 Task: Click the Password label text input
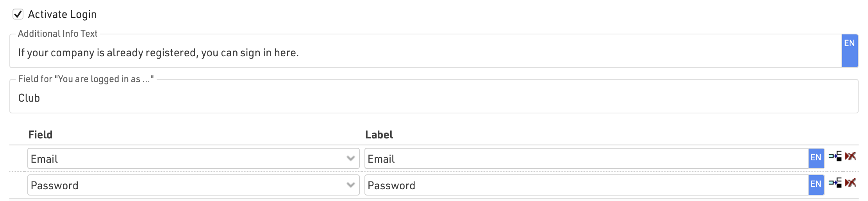[586, 185]
